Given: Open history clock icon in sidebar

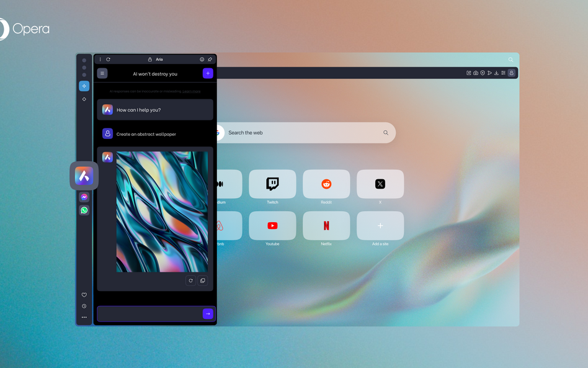Looking at the screenshot, I should (84, 306).
